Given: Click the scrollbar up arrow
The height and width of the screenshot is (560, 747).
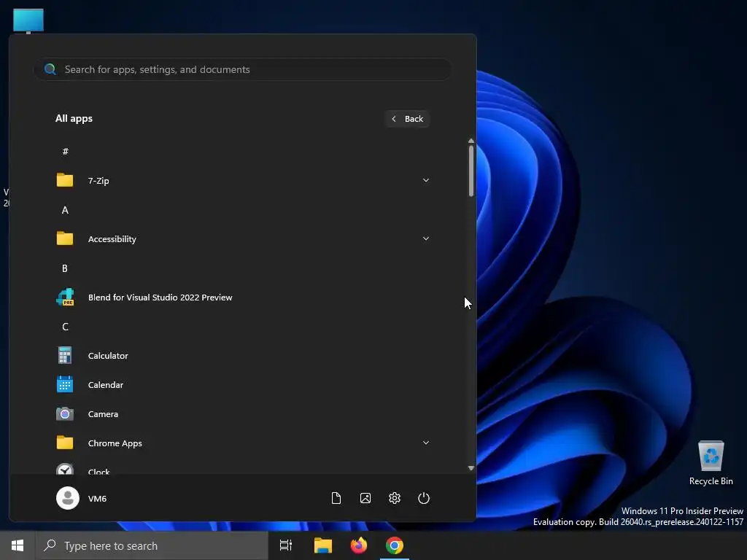Looking at the screenshot, I should click(471, 141).
